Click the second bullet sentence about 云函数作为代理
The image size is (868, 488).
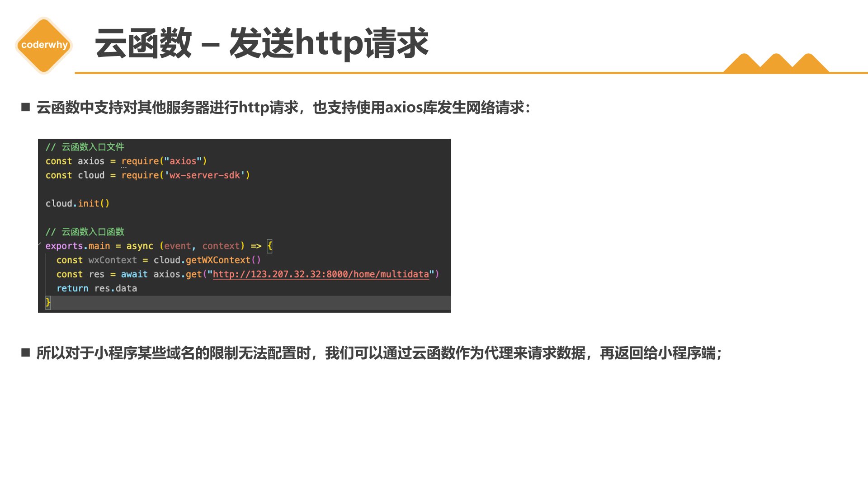click(x=379, y=353)
